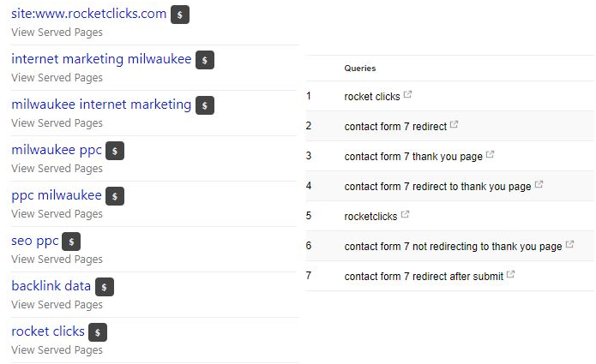The image size is (596, 364).
Task: Open external link icon for contact form 7 redirect
Action: pyautogui.click(x=454, y=124)
